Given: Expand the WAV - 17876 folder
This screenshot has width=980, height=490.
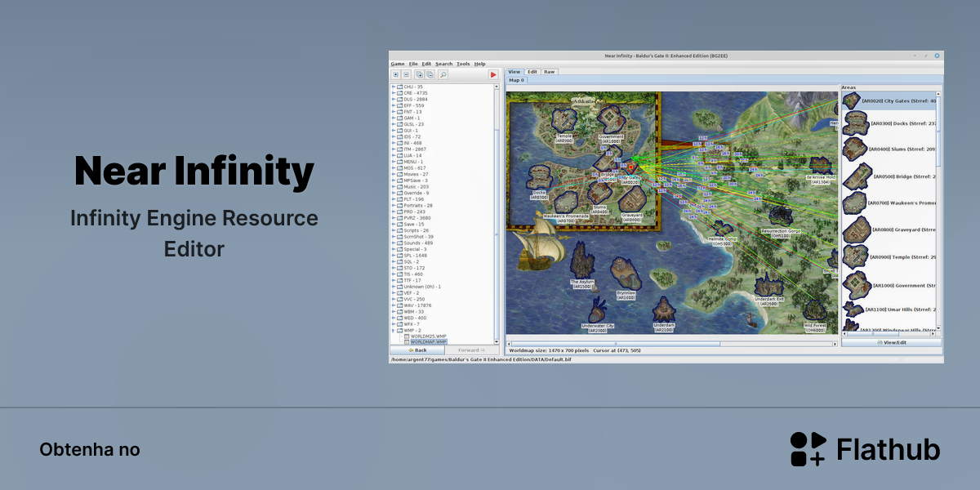Looking at the screenshot, I should 393,305.
